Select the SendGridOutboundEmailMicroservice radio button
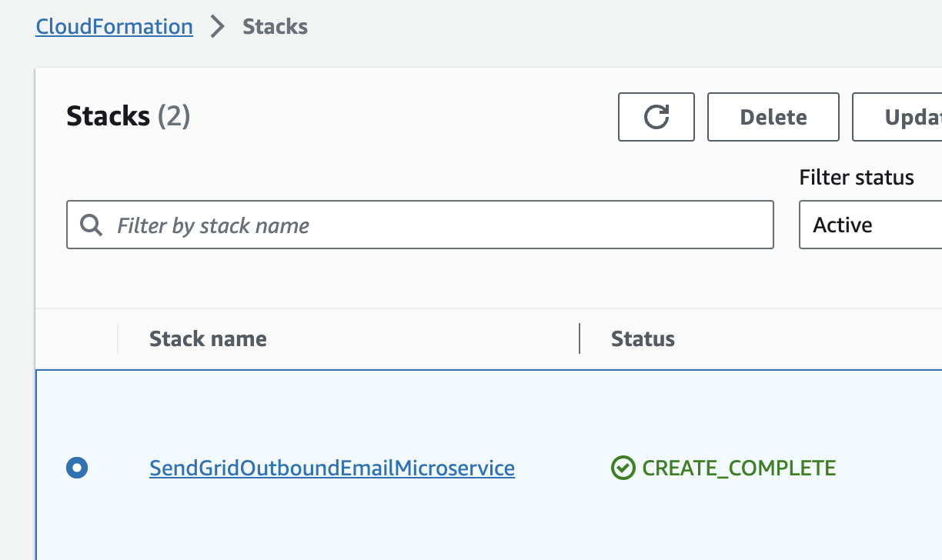The width and height of the screenshot is (942, 560). [78, 467]
